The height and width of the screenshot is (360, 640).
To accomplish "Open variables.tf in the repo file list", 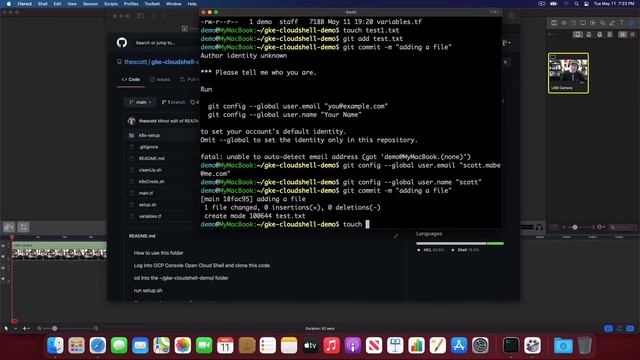I will (150, 216).
